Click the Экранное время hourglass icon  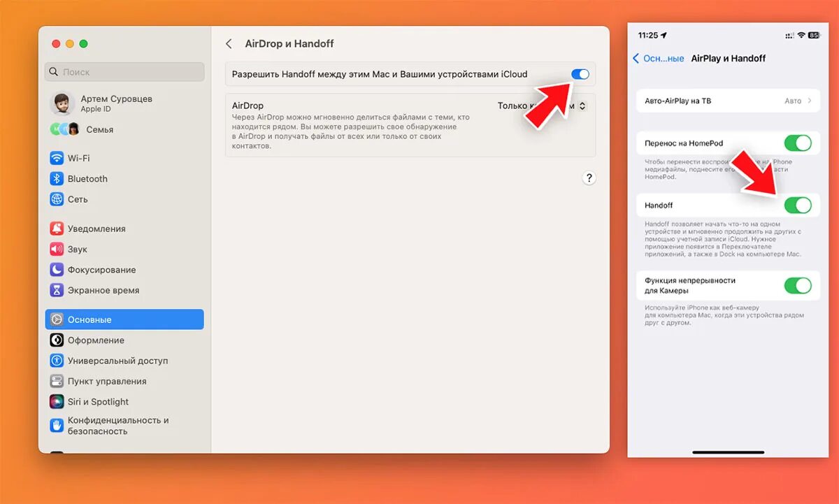pyautogui.click(x=57, y=290)
